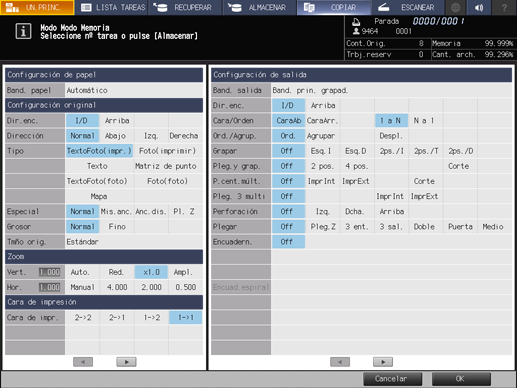Click Estándar original size value
This screenshot has width=517, height=388.
[134, 242]
